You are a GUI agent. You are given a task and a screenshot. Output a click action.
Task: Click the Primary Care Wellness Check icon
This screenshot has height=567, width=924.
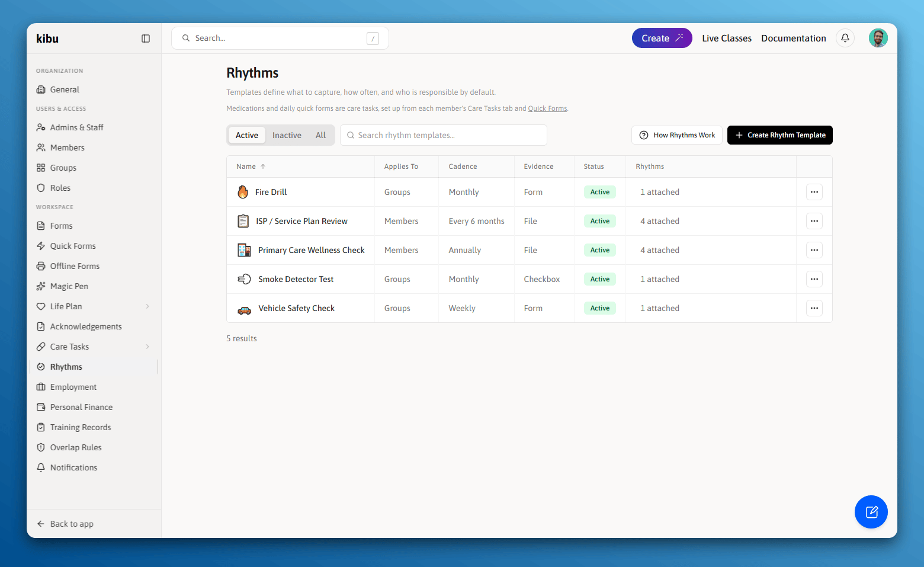click(244, 250)
